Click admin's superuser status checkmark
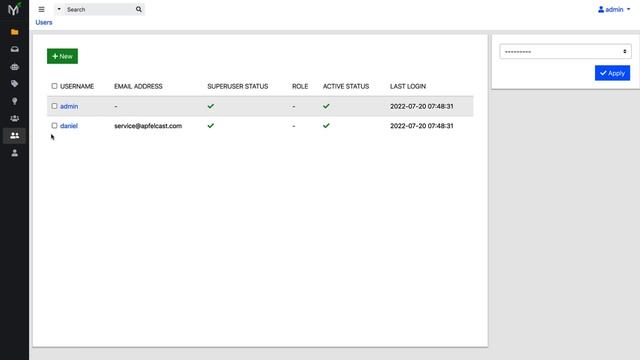This screenshot has height=360, width=640. (211, 106)
